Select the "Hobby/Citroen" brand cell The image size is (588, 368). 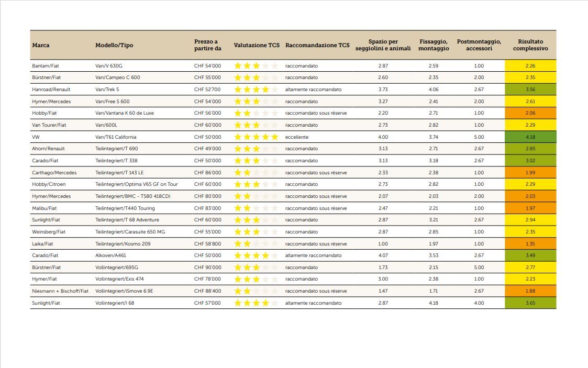click(x=49, y=184)
